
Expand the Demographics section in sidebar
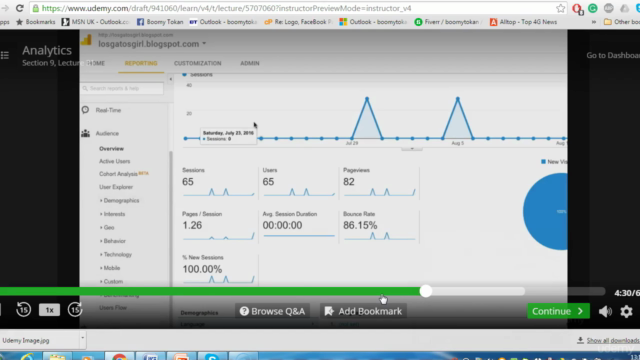coord(119,200)
